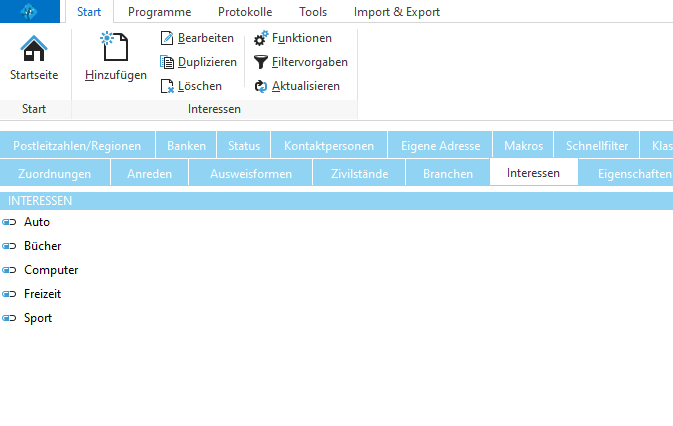Switch to the Ausweisformen tab

point(251,173)
